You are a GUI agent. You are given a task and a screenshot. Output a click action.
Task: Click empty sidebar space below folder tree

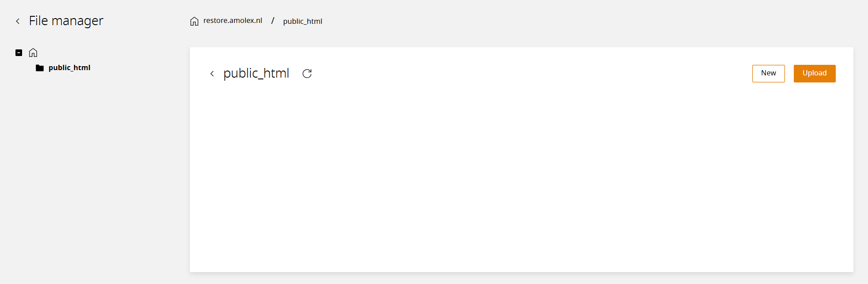[x=88, y=176]
